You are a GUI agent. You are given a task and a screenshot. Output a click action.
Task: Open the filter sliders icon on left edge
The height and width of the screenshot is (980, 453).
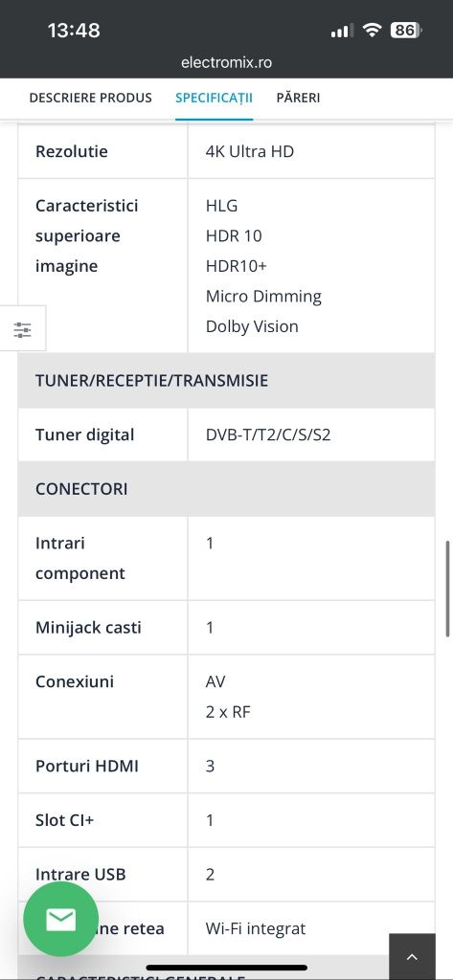[23, 329]
